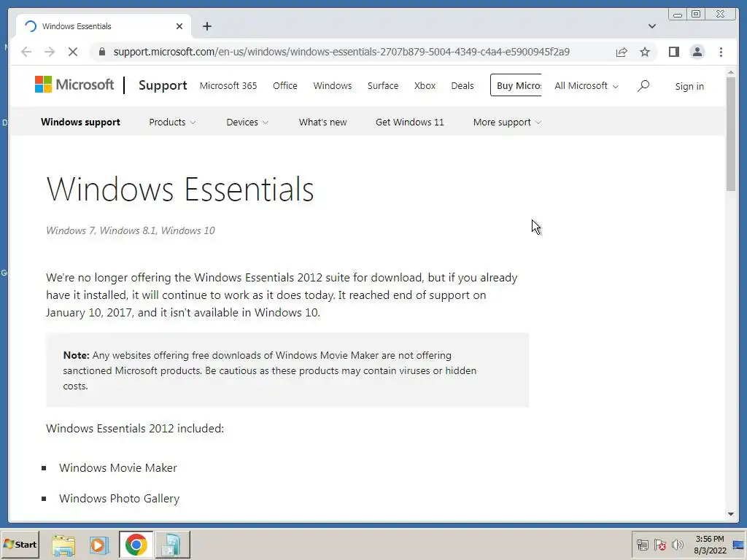The height and width of the screenshot is (560, 747).
Task: Open the tab search chevron
Action: click(x=651, y=26)
